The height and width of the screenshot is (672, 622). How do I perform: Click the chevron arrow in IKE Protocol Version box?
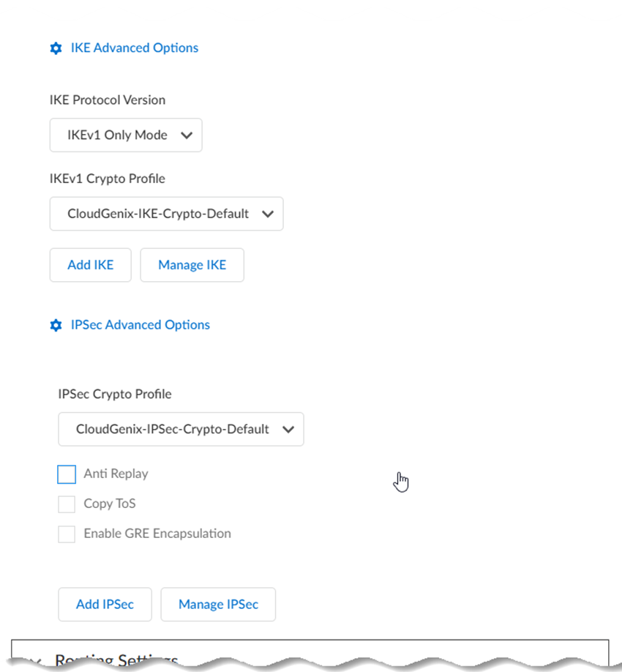click(186, 135)
